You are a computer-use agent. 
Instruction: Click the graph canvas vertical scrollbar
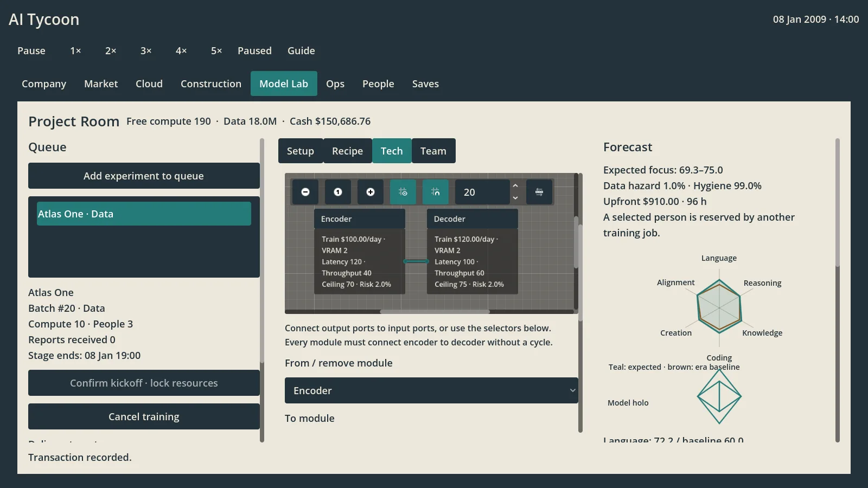[x=576, y=242]
